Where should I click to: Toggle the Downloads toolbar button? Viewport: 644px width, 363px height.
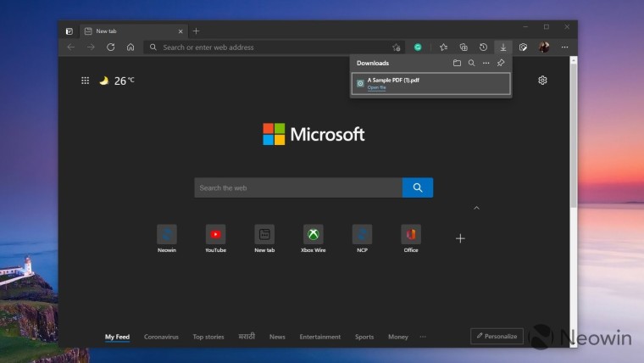click(503, 47)
